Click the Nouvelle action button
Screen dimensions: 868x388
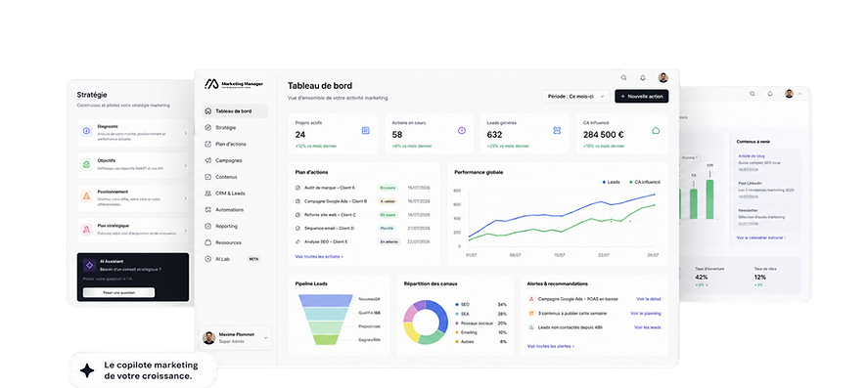(642, 96)
